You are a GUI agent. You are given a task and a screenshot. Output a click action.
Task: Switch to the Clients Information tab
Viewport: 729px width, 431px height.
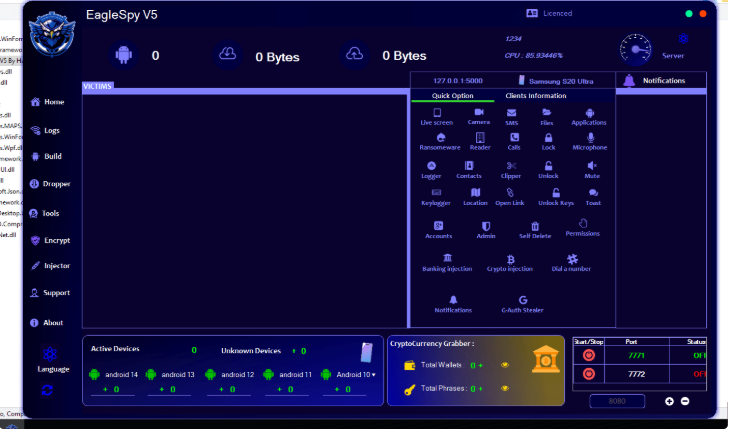coord(536,95)
